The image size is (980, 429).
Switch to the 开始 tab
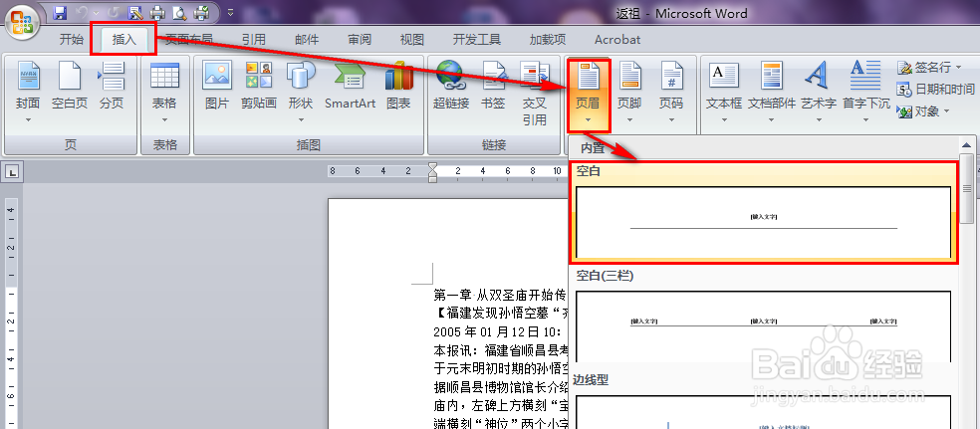pos(72,40)
